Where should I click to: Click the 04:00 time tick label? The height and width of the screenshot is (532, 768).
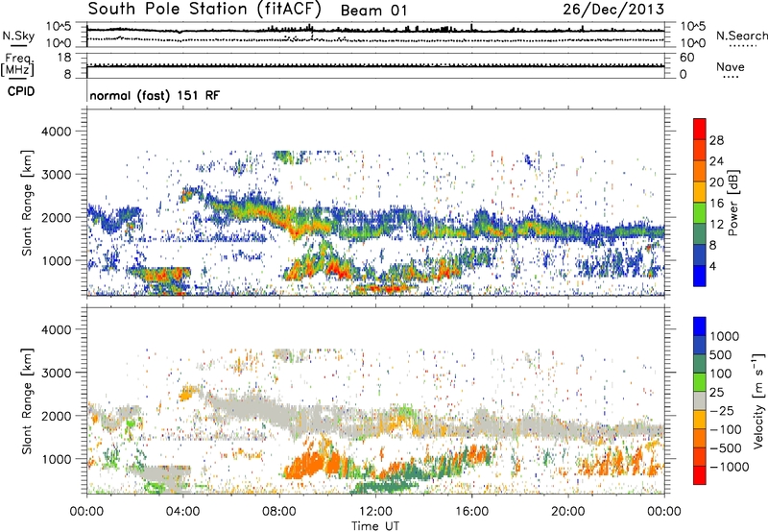[182, 512]
